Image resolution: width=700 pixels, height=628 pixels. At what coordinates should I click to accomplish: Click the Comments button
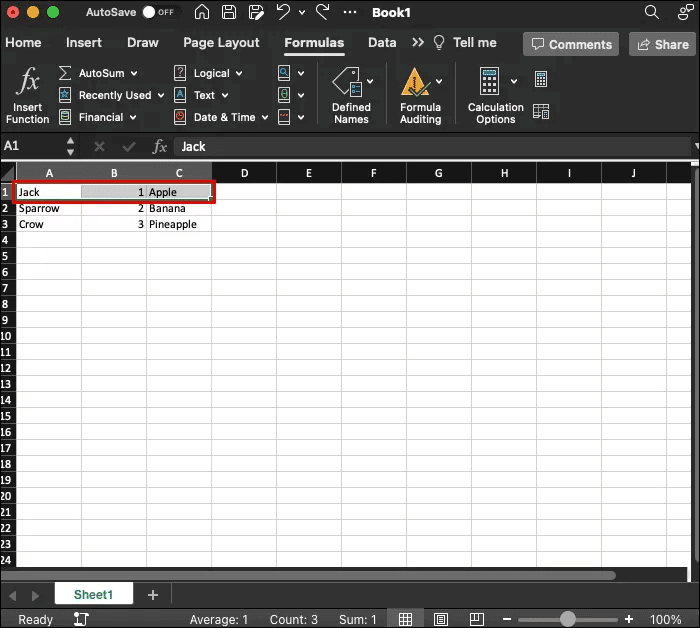(570, 44)
